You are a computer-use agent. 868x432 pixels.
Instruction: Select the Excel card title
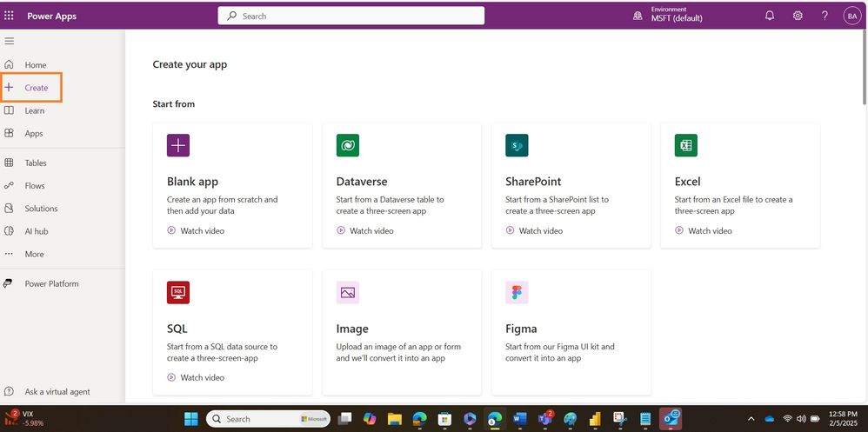click(x=688, y=182)
